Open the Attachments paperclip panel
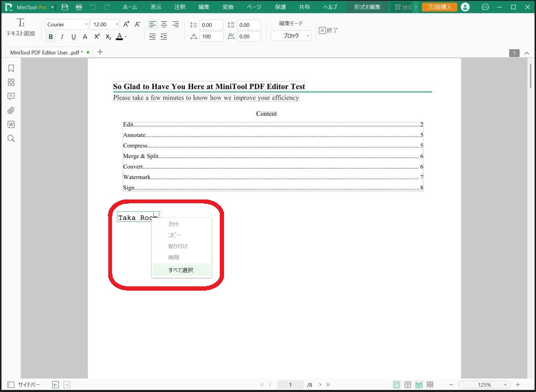 click(11, 110)
